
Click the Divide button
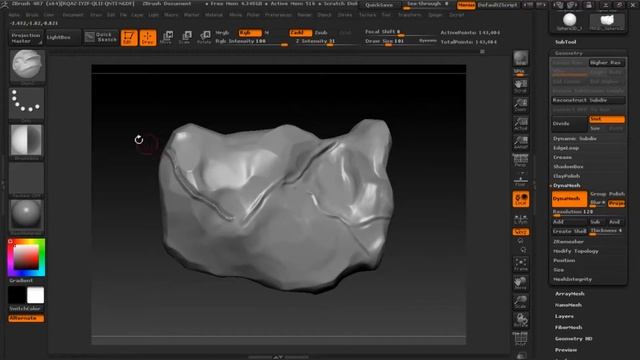pos(569,124)
